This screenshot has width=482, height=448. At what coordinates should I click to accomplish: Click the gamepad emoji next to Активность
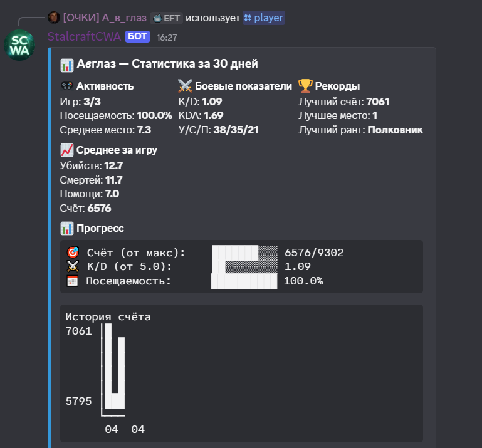[66, 86]
